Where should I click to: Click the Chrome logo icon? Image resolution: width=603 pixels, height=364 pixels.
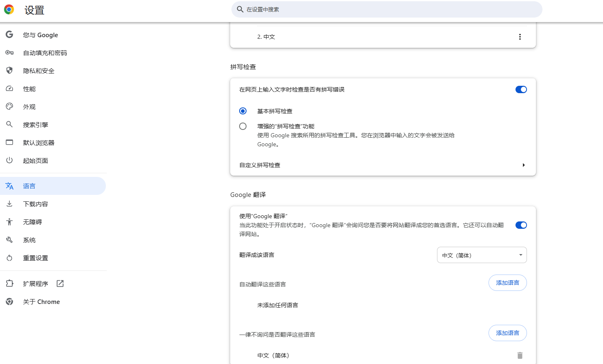click(x=9, y=9)
